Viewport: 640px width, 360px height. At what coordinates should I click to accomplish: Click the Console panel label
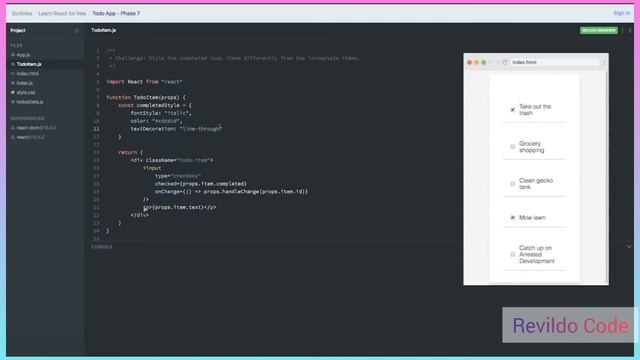pos(102,247)
